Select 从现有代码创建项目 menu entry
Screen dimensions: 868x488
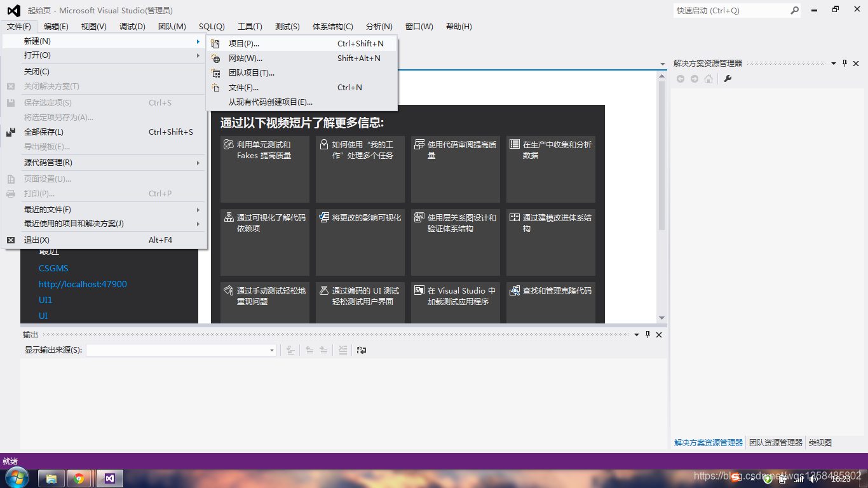pos(302,102)
